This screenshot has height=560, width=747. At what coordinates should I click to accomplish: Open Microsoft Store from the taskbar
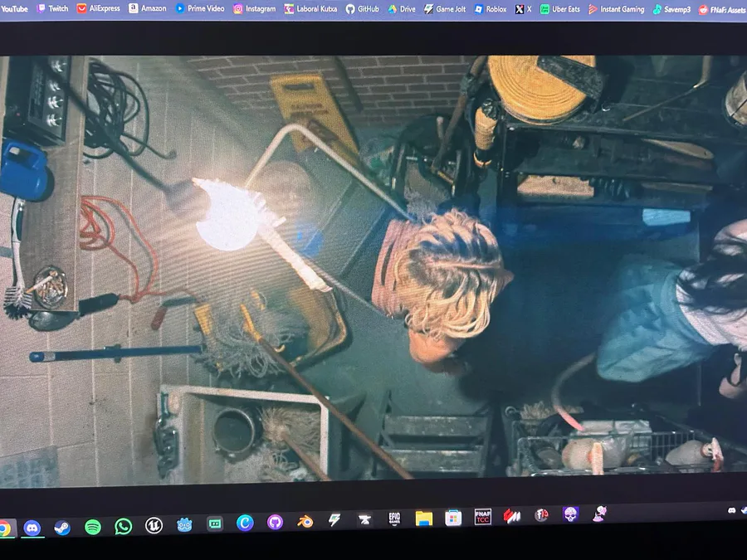click(x=453, y=518)
